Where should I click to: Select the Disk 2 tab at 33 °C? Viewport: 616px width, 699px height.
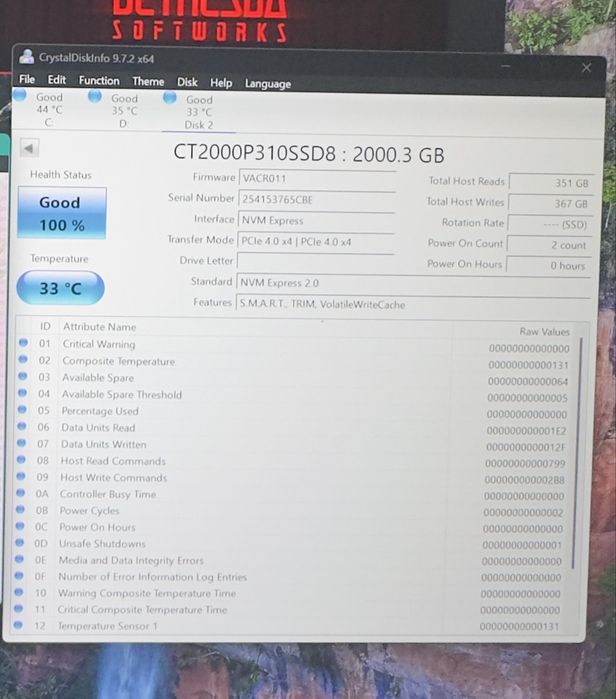click(x=199, y=112)
